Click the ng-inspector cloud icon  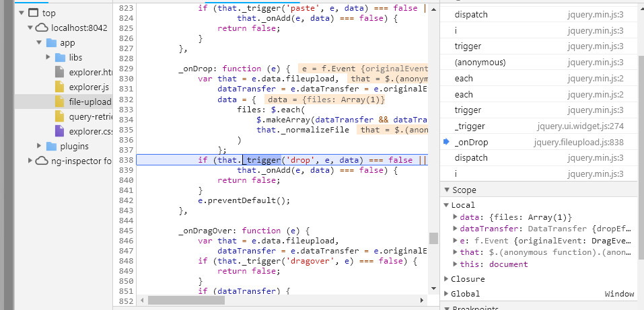pos(42,161)
